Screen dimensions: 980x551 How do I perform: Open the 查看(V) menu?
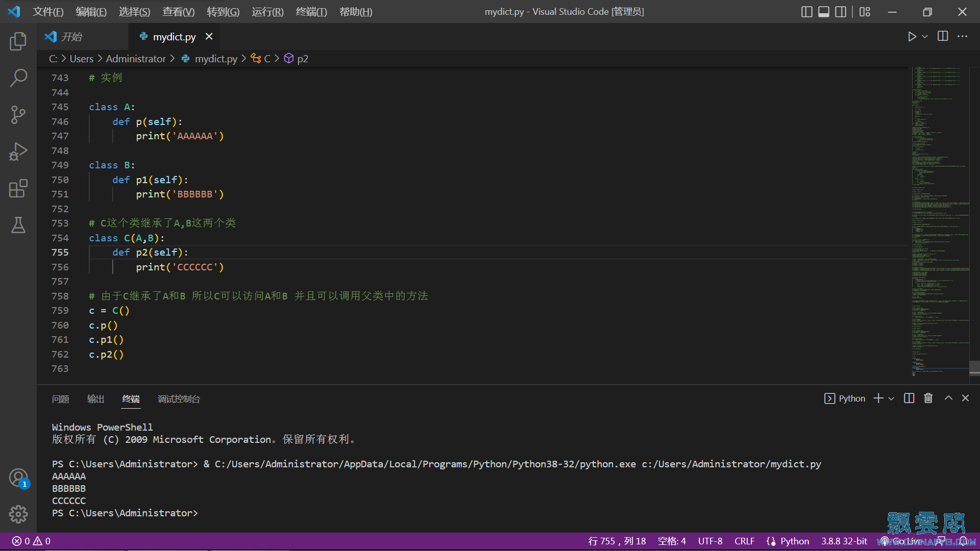tap(178, 12)
